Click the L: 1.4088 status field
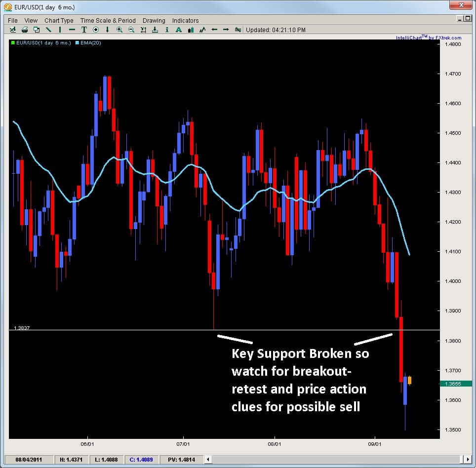The height and width of the screenshot is (468, 476). 106,460
